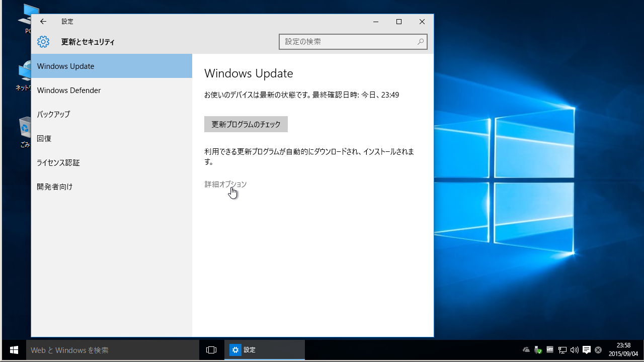Screen dimensions: 644x362
Task: Click the back arrow in Settings title bar
Action: (43, 22)
